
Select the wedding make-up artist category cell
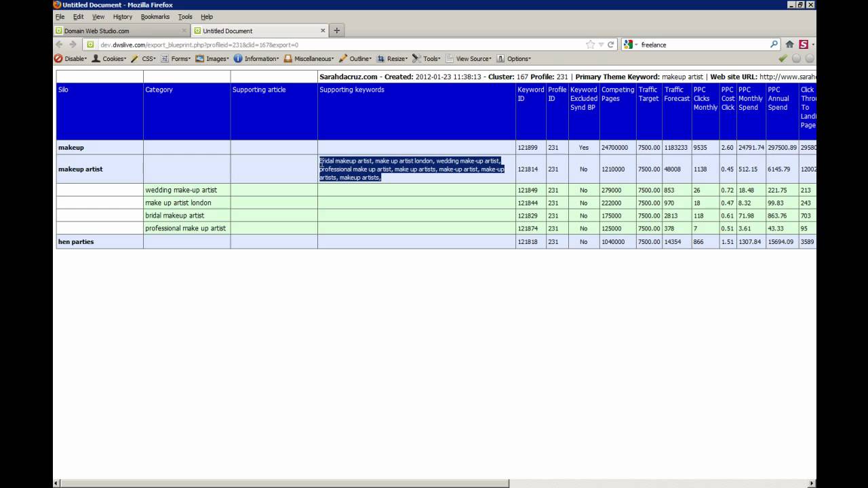[x=186, y=190]
